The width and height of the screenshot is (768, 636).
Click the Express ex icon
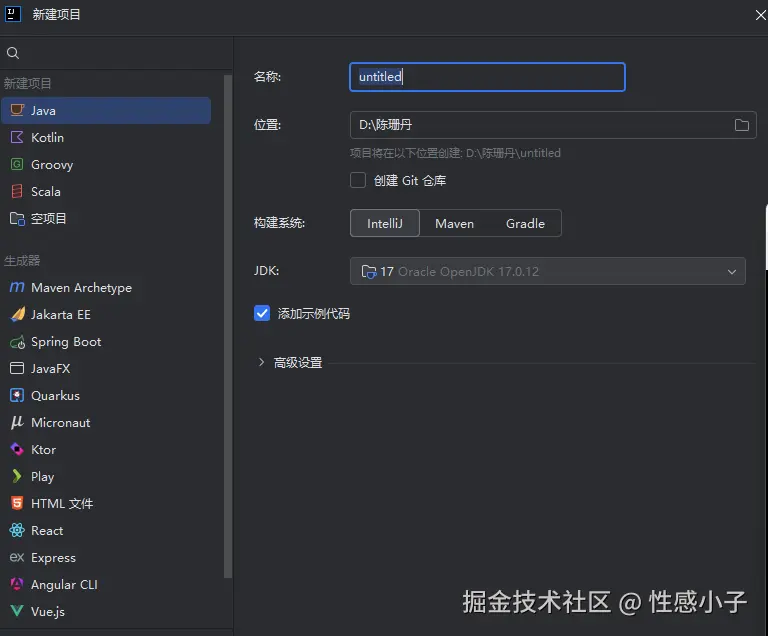17,557
